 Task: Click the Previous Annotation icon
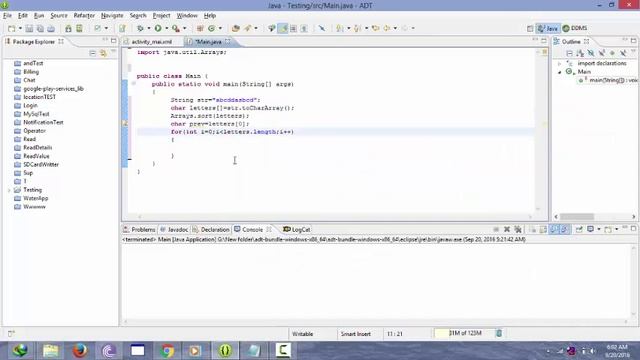point(358,28)
